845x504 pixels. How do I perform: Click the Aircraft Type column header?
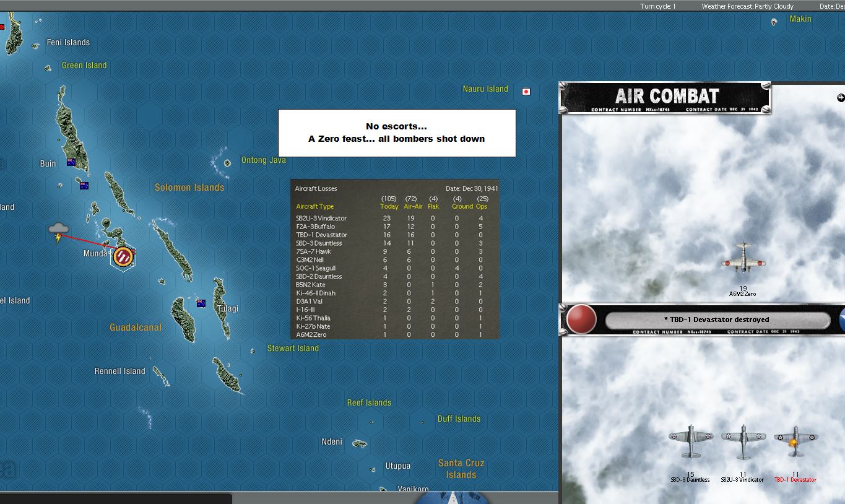315,206
